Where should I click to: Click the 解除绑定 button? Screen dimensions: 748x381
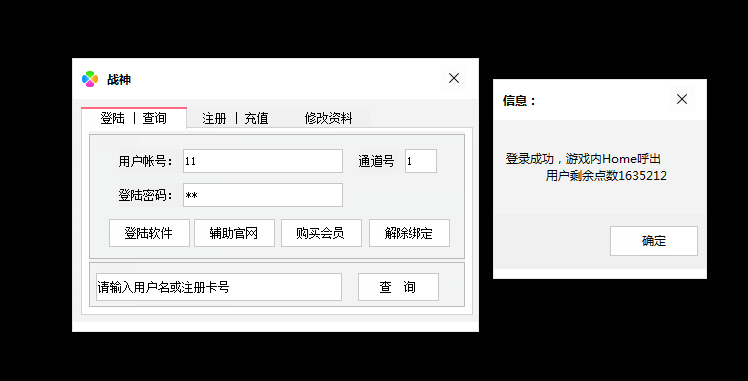point(409,233)
